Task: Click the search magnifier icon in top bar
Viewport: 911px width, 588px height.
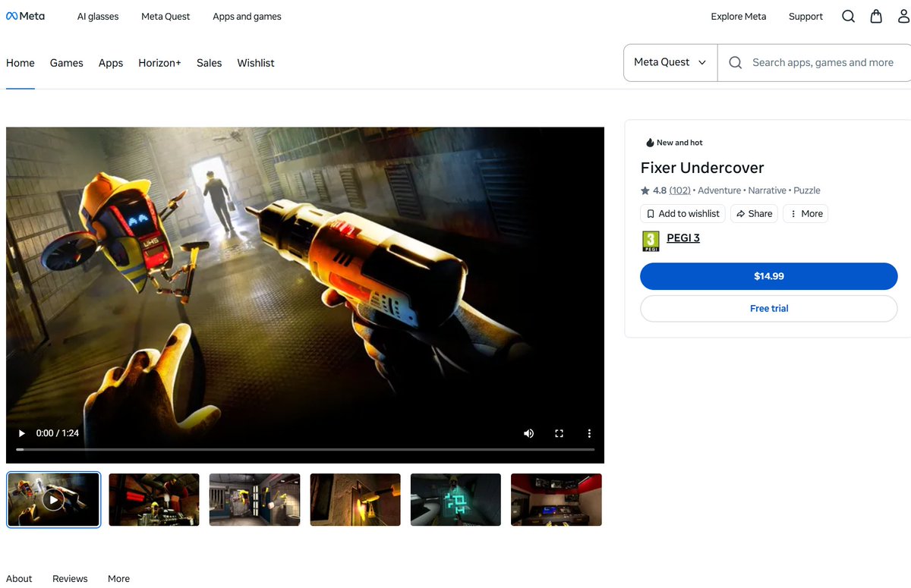Action: [848, 16]
